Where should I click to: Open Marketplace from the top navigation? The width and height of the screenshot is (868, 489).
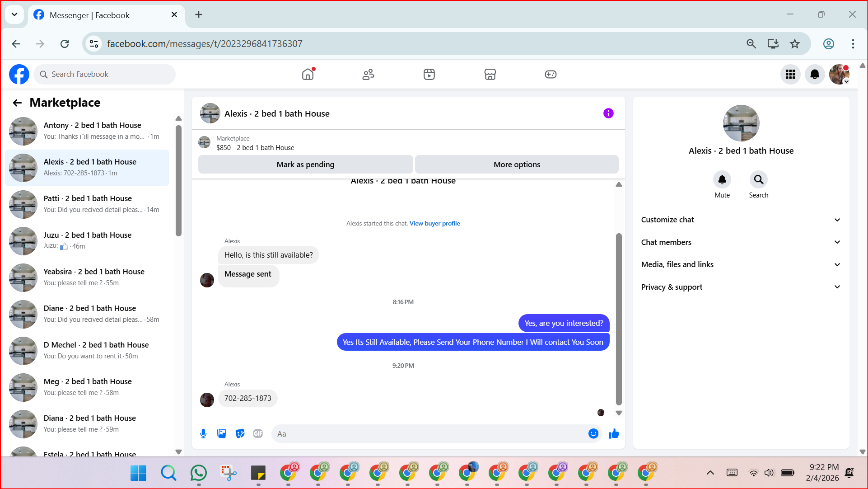click(x=490, y=74)
